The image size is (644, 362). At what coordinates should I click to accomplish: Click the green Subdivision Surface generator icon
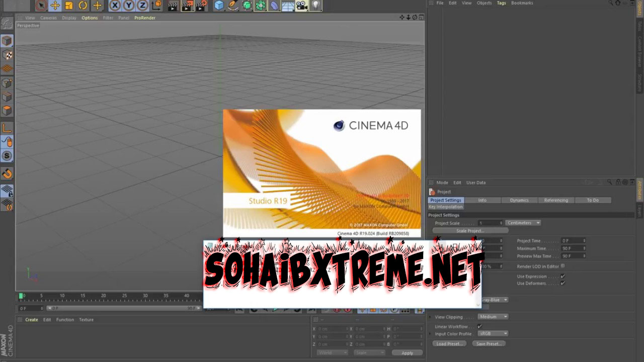click(247, 6)
